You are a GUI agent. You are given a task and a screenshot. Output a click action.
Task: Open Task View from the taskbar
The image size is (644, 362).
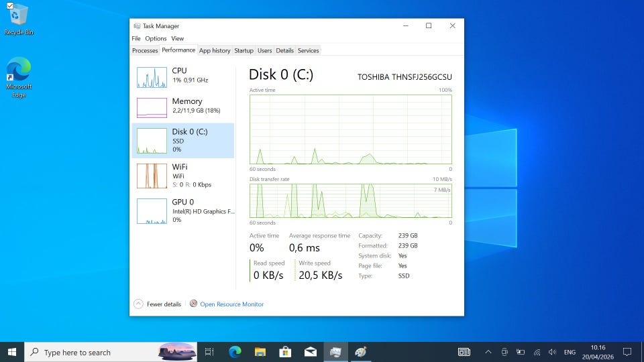(209, 352)
